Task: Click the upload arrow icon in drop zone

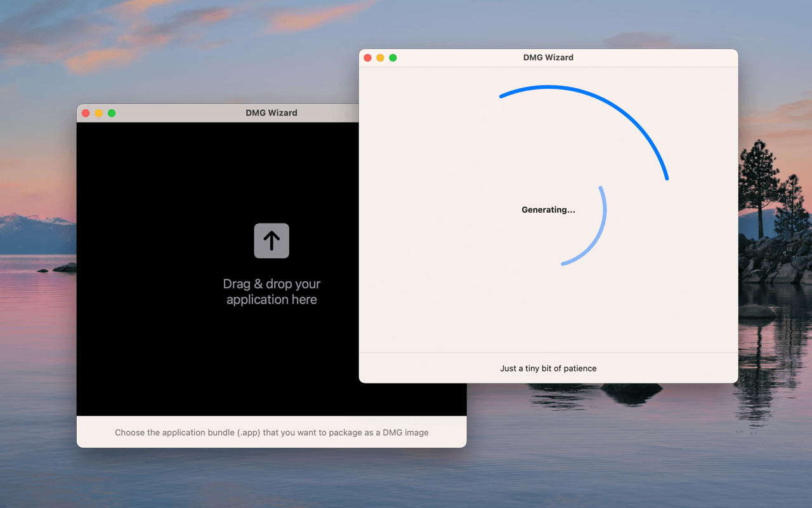Action: pyautogui.click(x=272, y=241)
